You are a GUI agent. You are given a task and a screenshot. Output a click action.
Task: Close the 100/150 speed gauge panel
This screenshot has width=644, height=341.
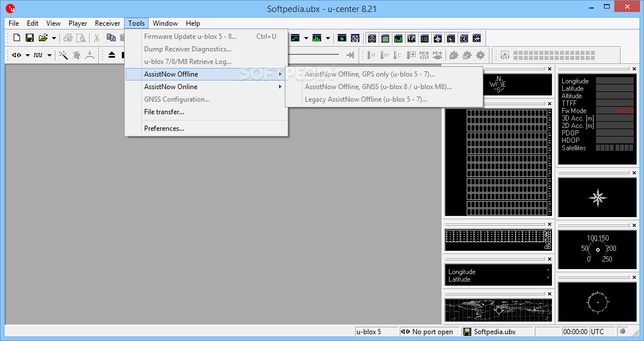pos(634,225)
